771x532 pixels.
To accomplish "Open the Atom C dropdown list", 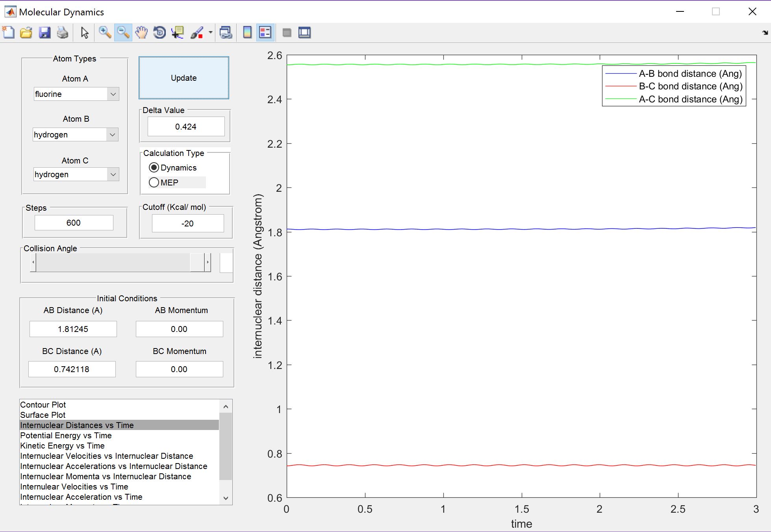I will pos(113,174).
